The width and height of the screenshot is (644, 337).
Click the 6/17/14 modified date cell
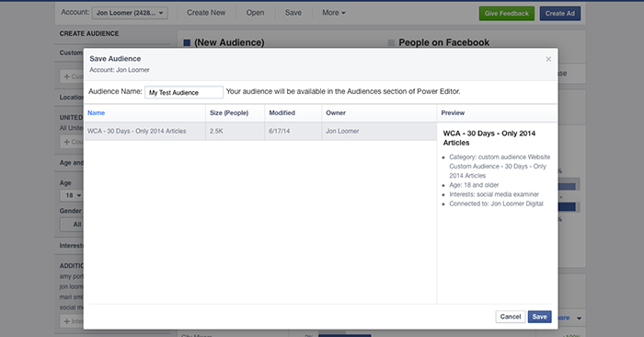(280, 131)
